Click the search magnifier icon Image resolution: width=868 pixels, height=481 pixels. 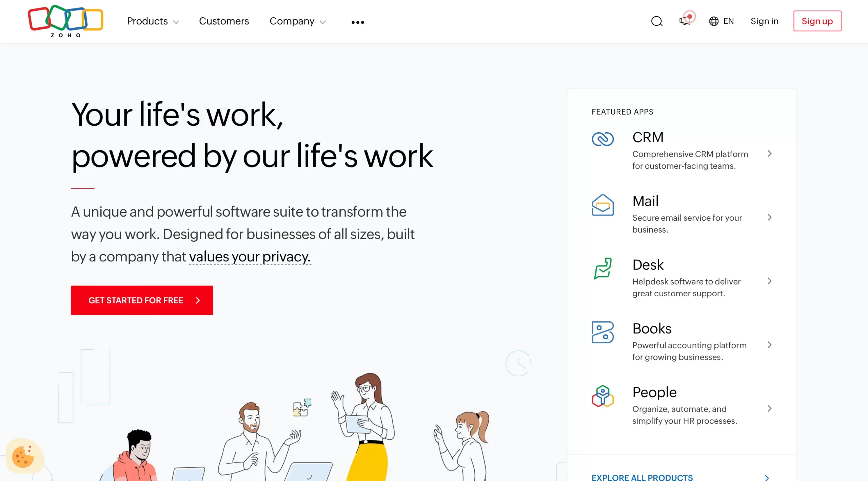pyautogui.click(x=656, y=21)
